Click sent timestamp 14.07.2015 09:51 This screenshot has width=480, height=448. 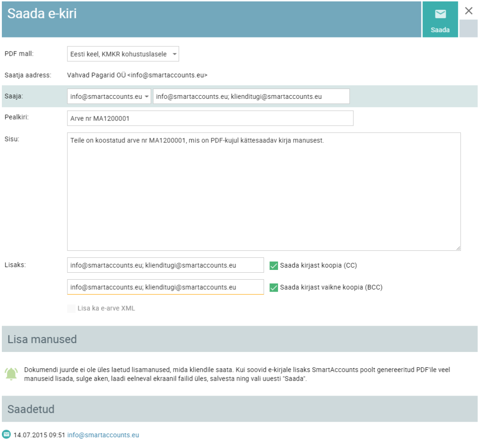39,435
